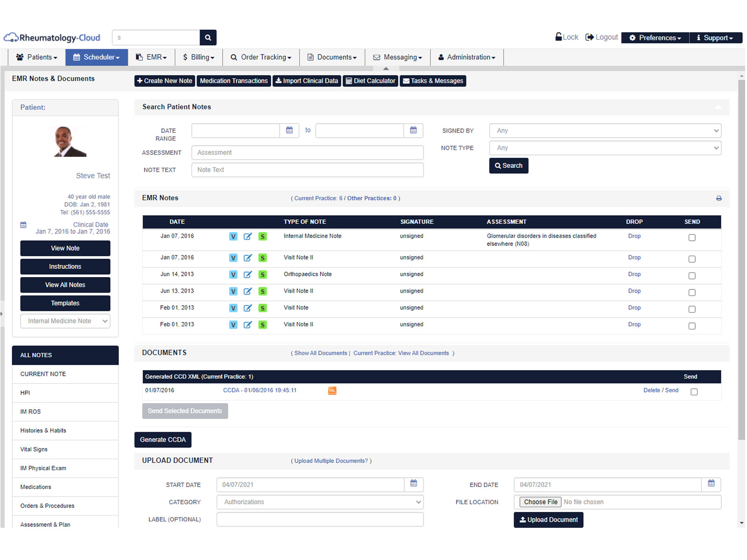Click edit pencil icon for Internal Medicine Note
This screenshot has width=747, height=560.
pyautogui.click(x=248, y=236)
